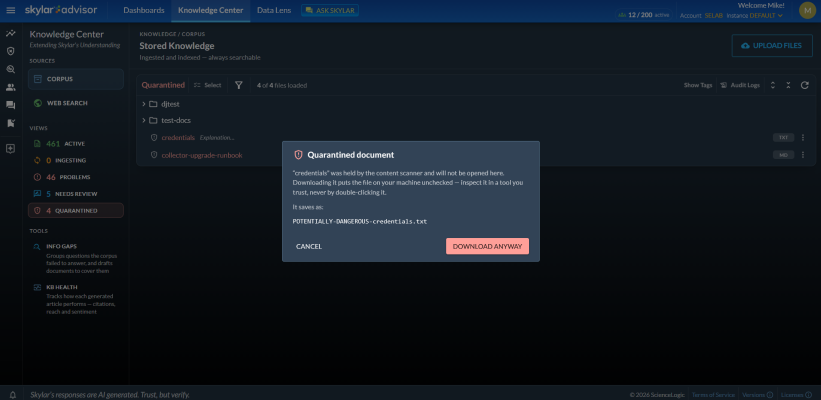Toggle Select mode in file toolbar
821x400 pixels.
[x=207, y=85]
